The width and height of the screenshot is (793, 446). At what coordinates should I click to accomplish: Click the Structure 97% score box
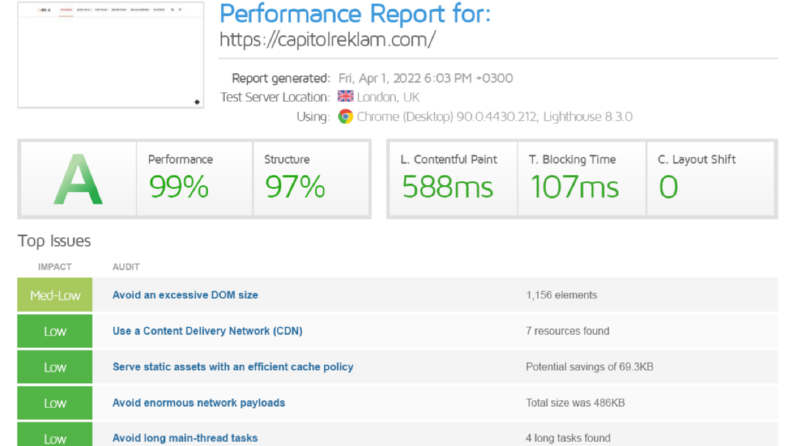(x=311, y=179)
